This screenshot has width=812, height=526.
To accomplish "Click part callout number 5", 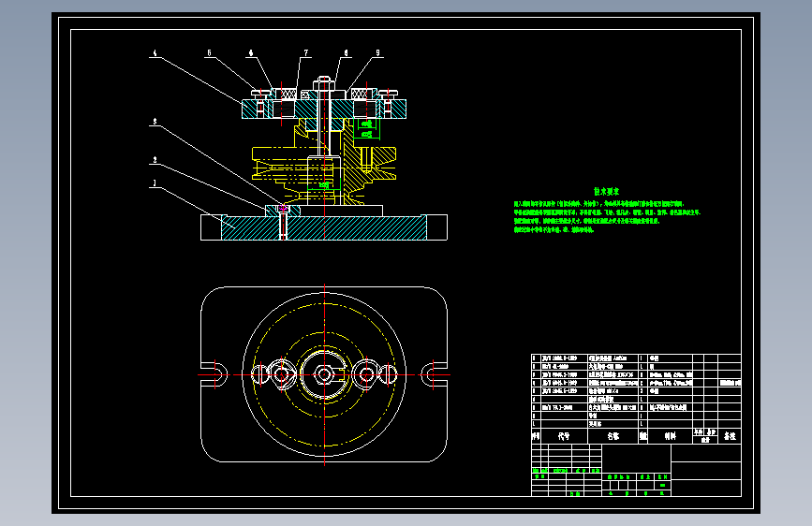I will pyautogui.click(x=209, y=52).
